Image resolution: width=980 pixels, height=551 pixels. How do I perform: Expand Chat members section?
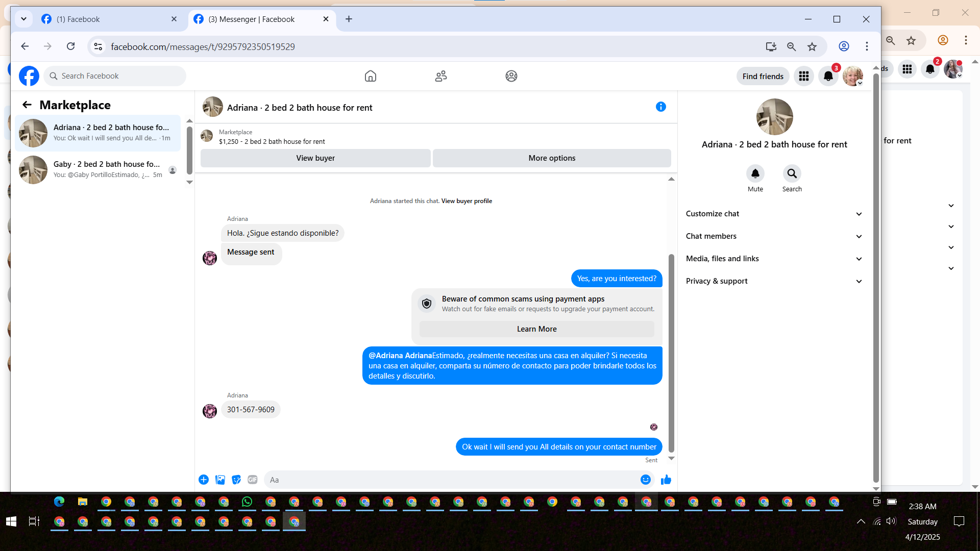[774, 236]
